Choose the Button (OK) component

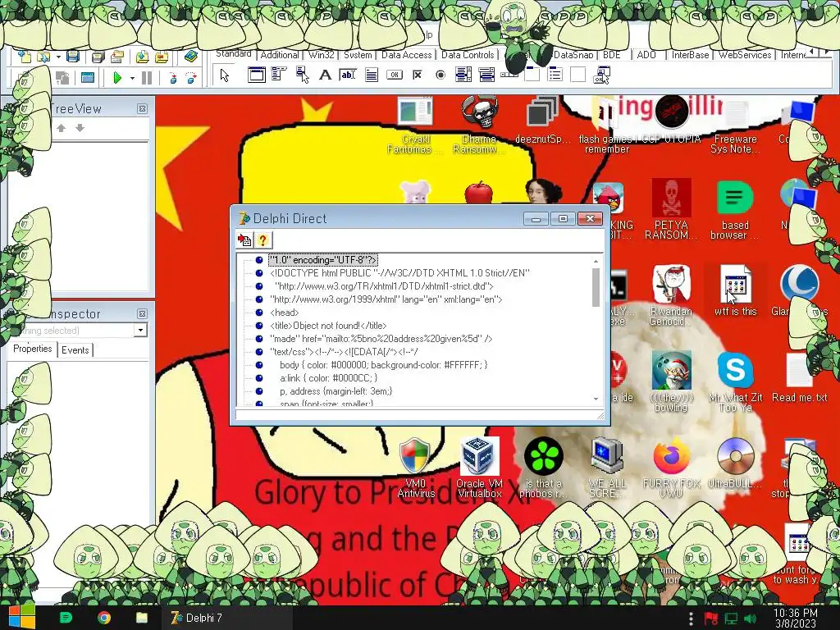click(395, 75)
